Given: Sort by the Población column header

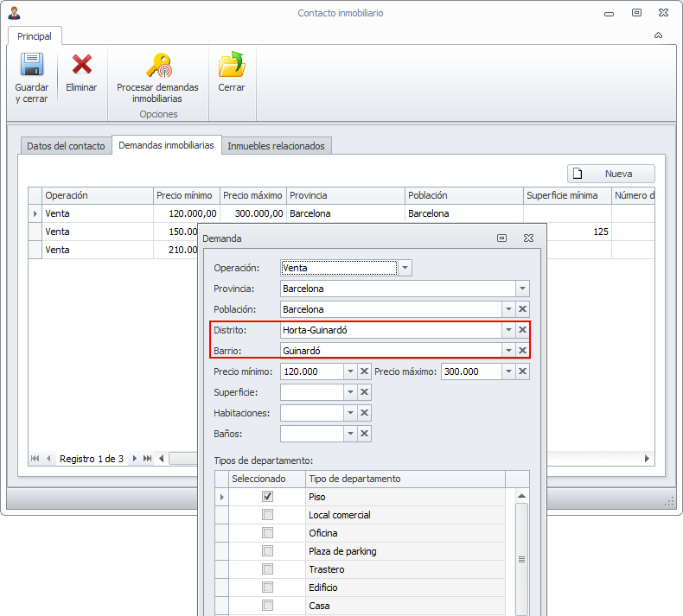Looking at the screenshot, I should tap(464, 195).
